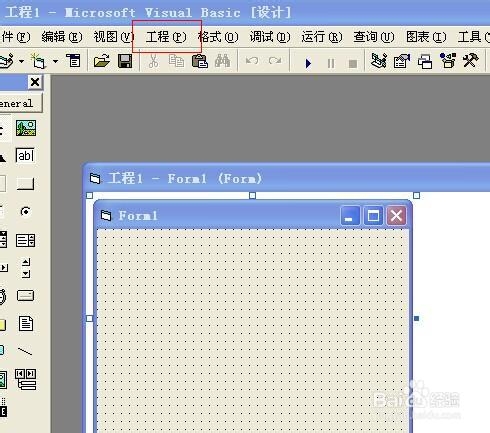Click the Form1 minimize button
Screen dimensions: 490x433
[x=350, y=216]
